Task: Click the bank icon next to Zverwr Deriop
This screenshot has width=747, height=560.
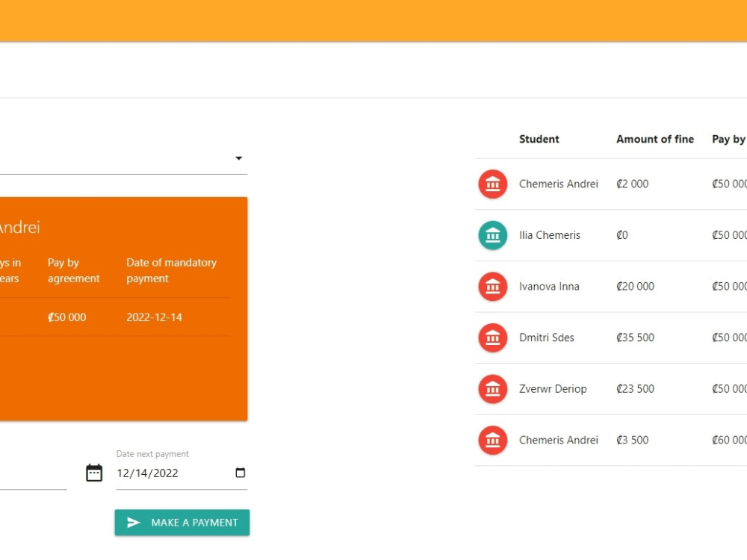Action: click(x=492, y=388)
